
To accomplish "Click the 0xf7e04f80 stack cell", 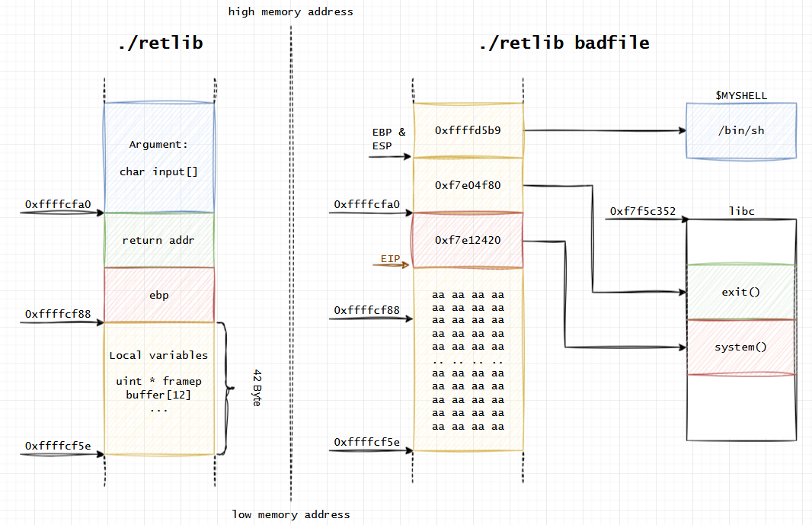I will pyautogui.click(x=468, y=185).
